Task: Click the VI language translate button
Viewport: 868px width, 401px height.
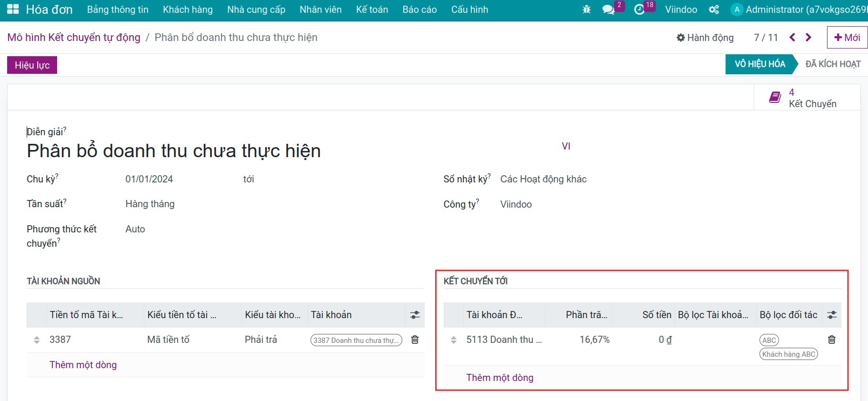Action: pyautogui.click(x=566, y=146)
